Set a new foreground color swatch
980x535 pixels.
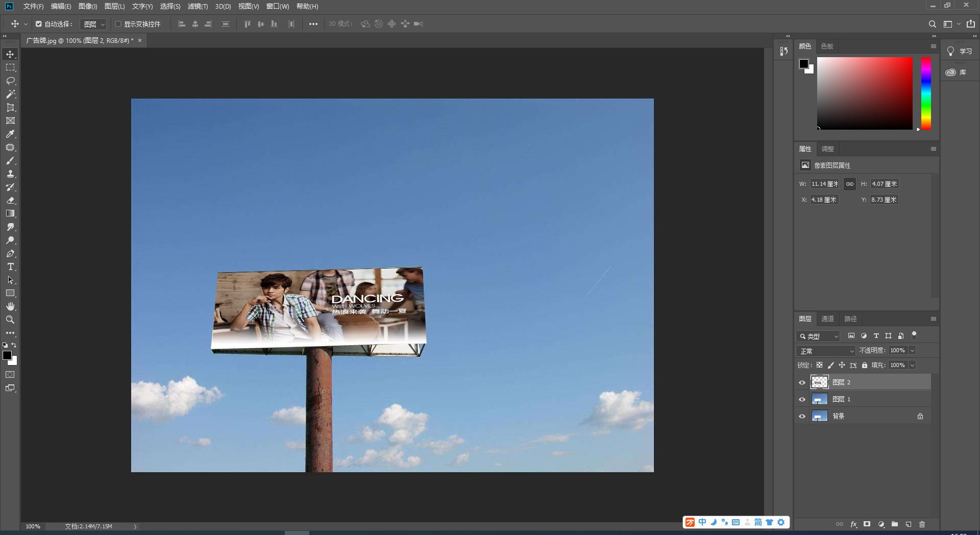(8, 356)
